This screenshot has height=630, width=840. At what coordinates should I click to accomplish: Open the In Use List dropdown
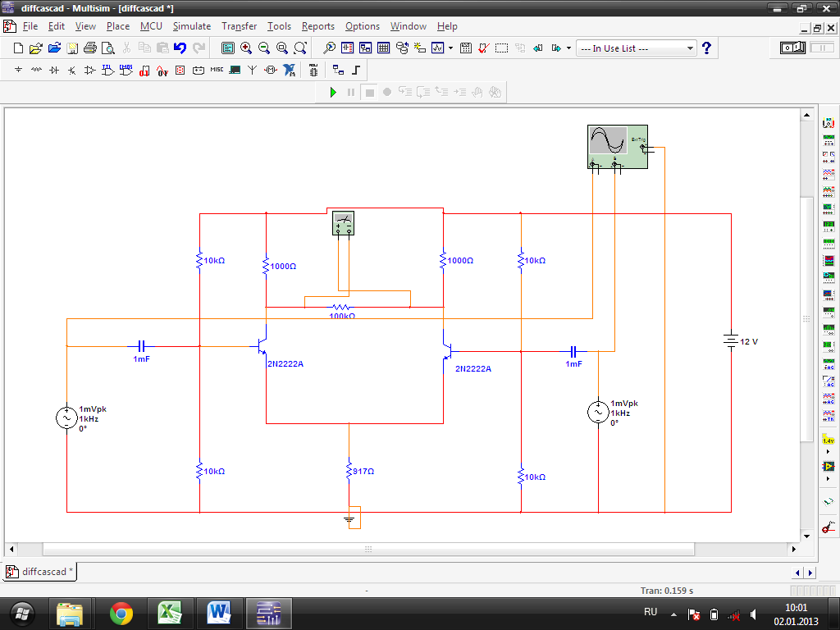coord(637,48)
